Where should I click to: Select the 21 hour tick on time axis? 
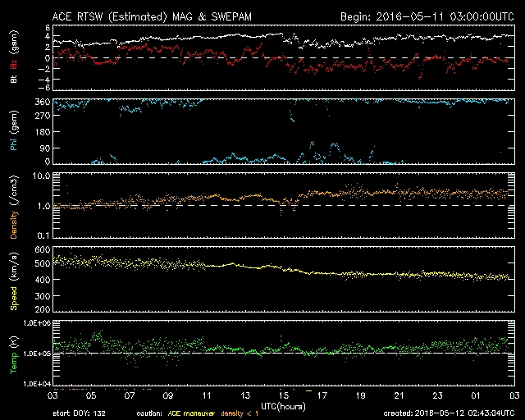(x=399, y=395)
